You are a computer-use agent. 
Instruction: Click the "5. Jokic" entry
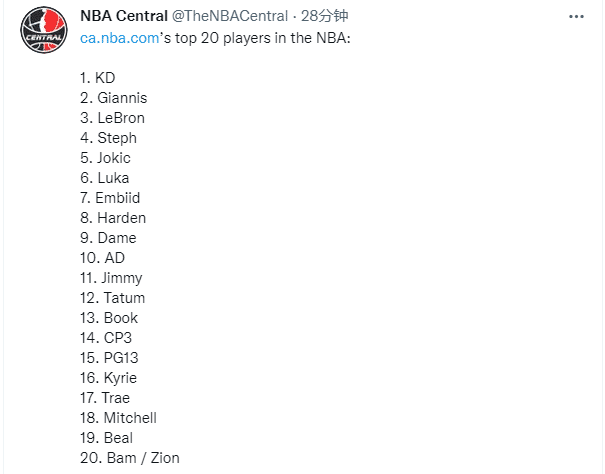coord(105,158)
